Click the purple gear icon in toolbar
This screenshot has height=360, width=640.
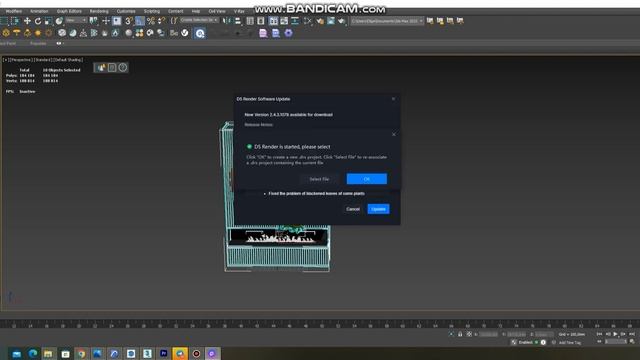[289, 33]
